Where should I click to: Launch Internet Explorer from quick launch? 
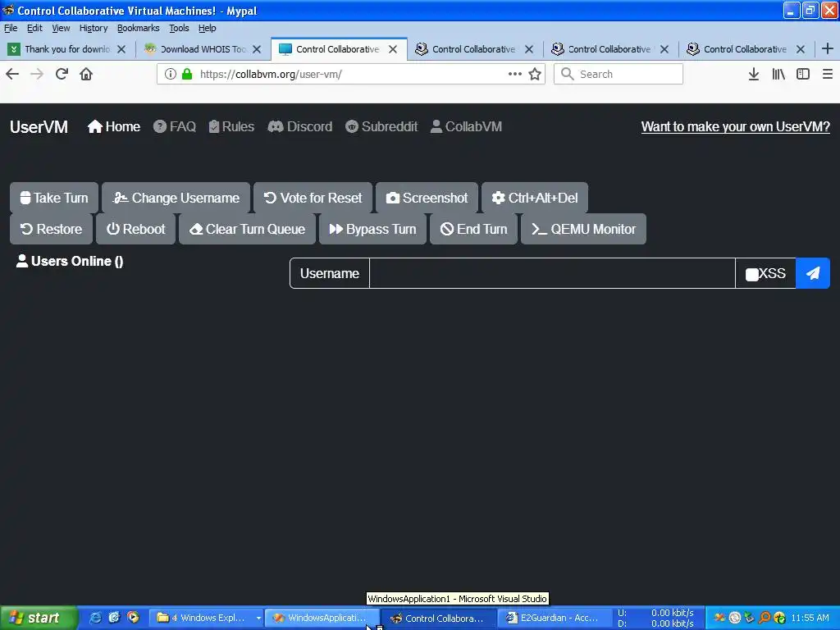pyautogui.click(x=95, y=618)
